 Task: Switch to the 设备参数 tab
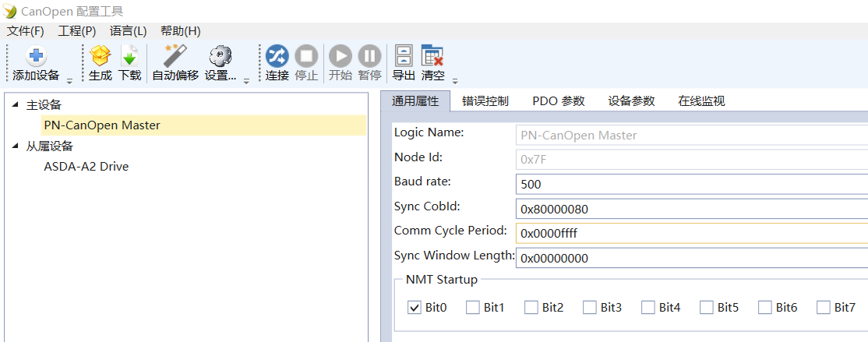(632, 100)
